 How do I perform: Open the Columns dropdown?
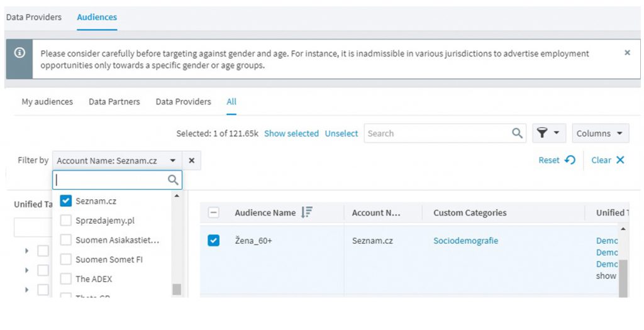(600, 133)
